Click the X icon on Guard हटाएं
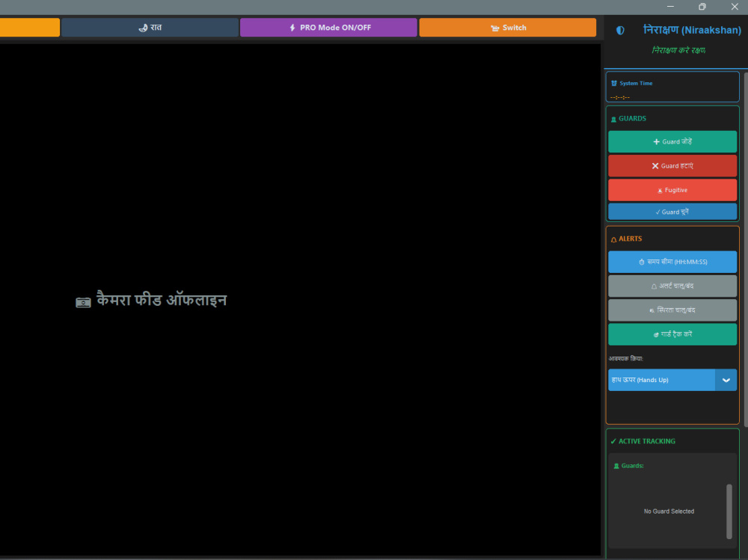The image size is (748, 560). [x=655, y=166]
